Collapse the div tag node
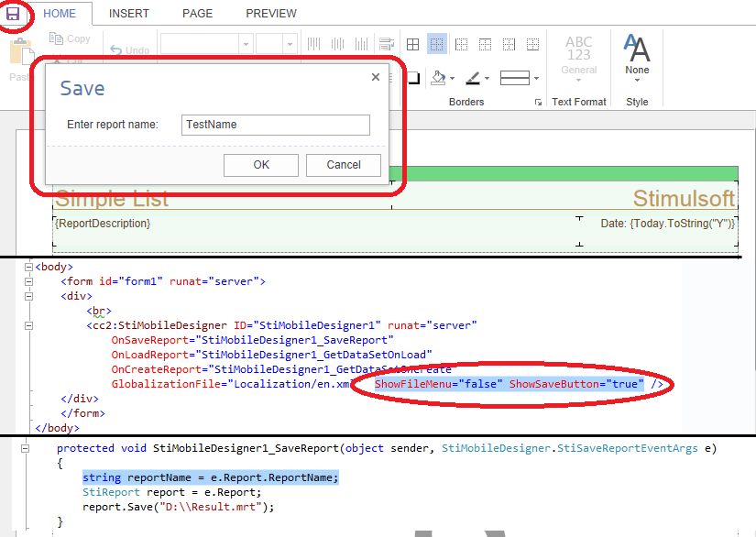 28,296
